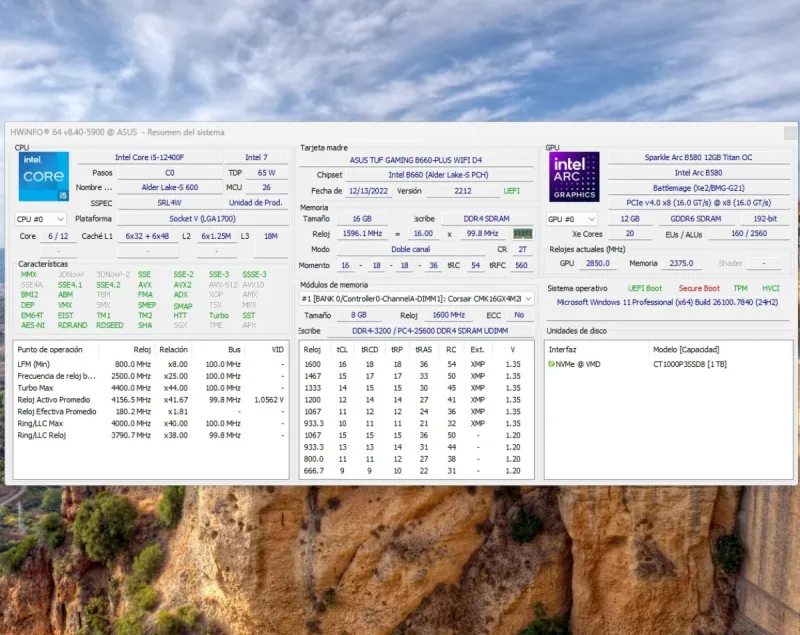Click the 2212 BIOS version field
This screenshot has height=635, width=800.
(x=463, y=191)
